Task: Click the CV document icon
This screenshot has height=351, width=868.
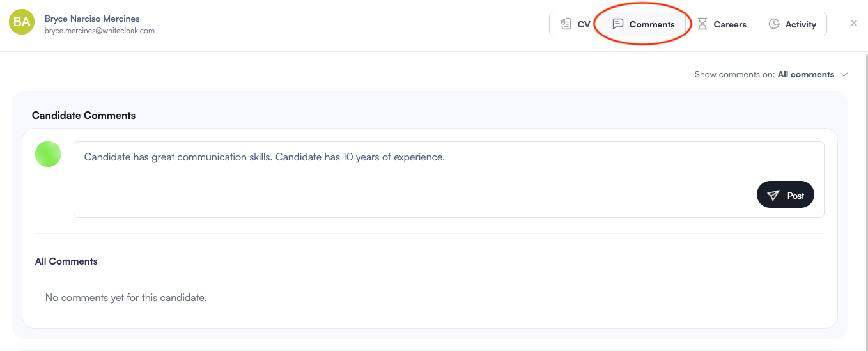Action: (x=566, y=24)
